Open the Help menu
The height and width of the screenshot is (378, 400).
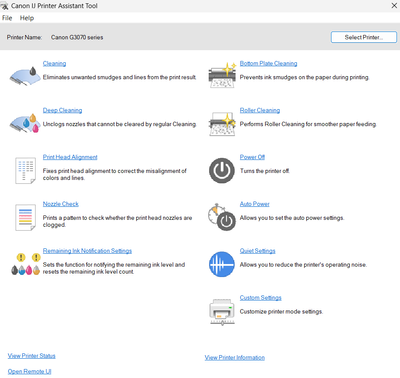27,18
